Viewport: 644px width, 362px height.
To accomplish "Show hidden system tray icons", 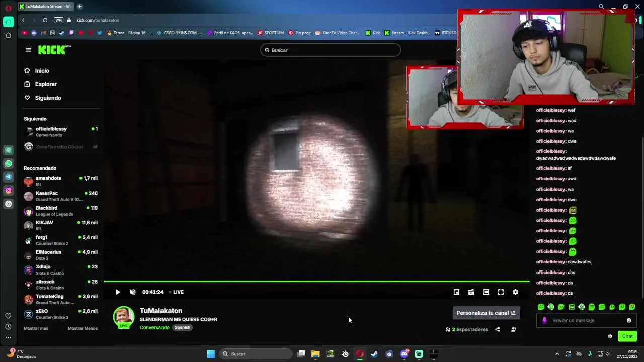I will 557,354.
